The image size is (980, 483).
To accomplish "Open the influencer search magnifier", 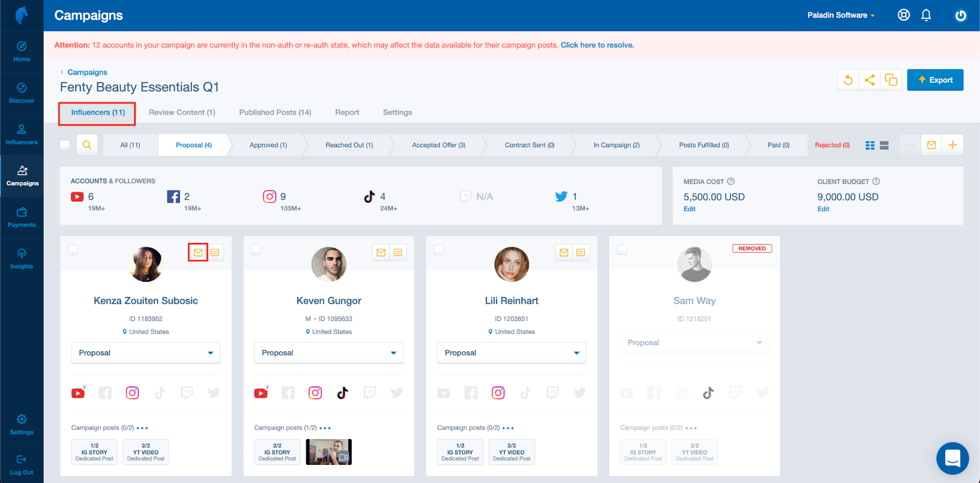I will [87, 145].
